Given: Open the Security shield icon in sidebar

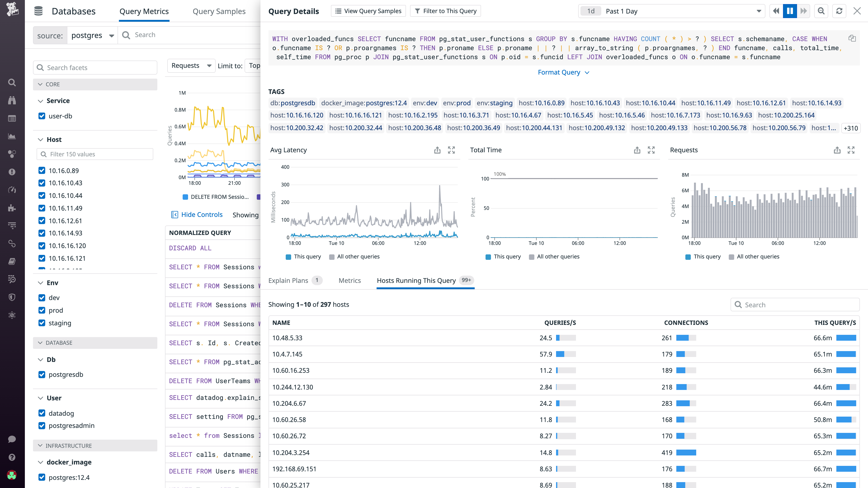Looking at the screenshot, I should 12,297.
